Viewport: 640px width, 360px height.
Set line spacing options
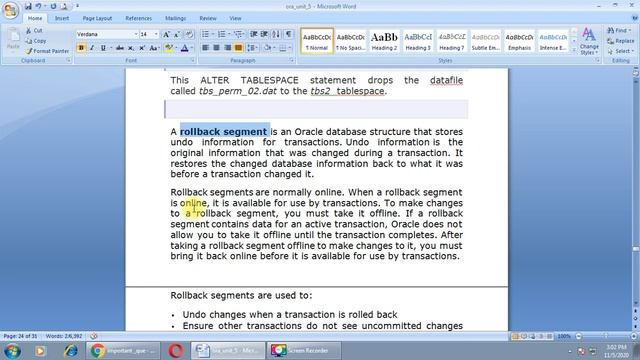(251, 48)
